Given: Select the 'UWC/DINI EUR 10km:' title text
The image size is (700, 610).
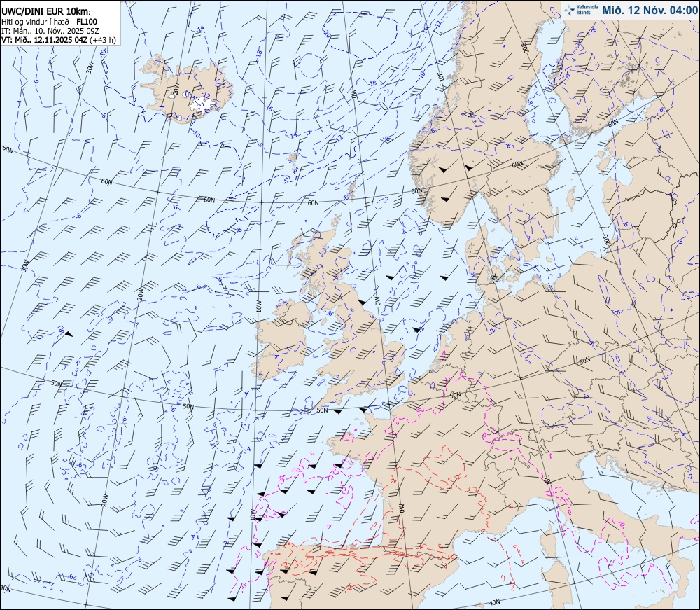Looking at the screenshot, I should [46, 12].
